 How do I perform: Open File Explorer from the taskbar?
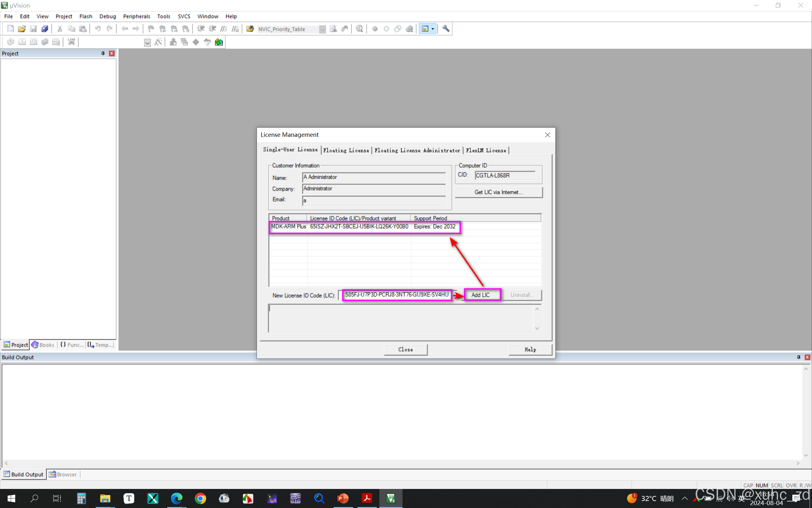pyautogui.click(x=105, y=498)
